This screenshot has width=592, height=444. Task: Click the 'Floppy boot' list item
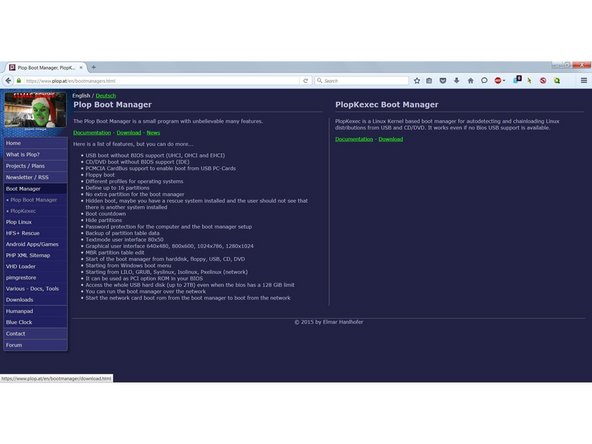100,175
